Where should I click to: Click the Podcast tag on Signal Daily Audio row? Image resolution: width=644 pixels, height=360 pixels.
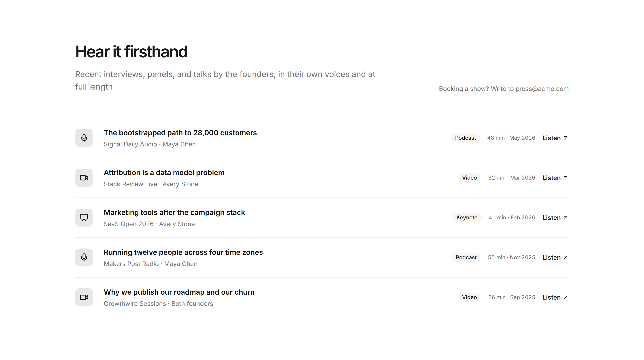[465, 138]
